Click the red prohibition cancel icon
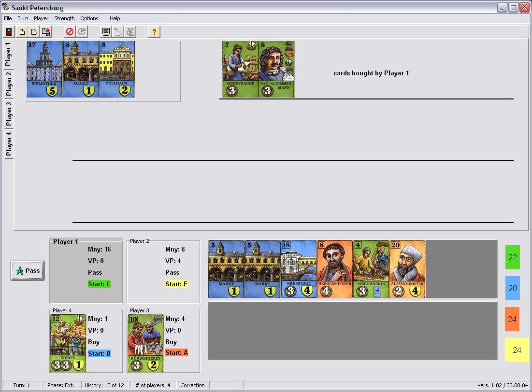The height and width of the screenshot is (392, 532). [x=70, y=32]
